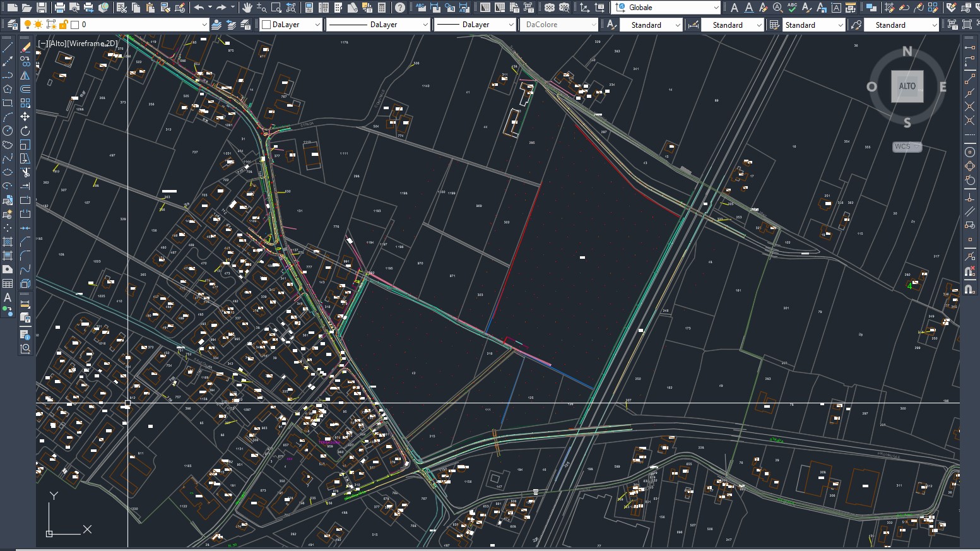Select the Erase tool
980x551 pixels.
point(25,47)
